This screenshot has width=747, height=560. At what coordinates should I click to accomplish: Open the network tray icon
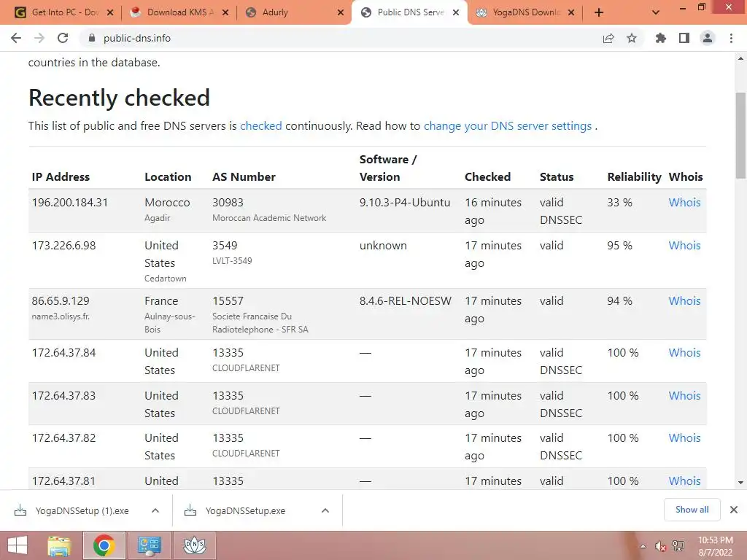coord(678,546)
